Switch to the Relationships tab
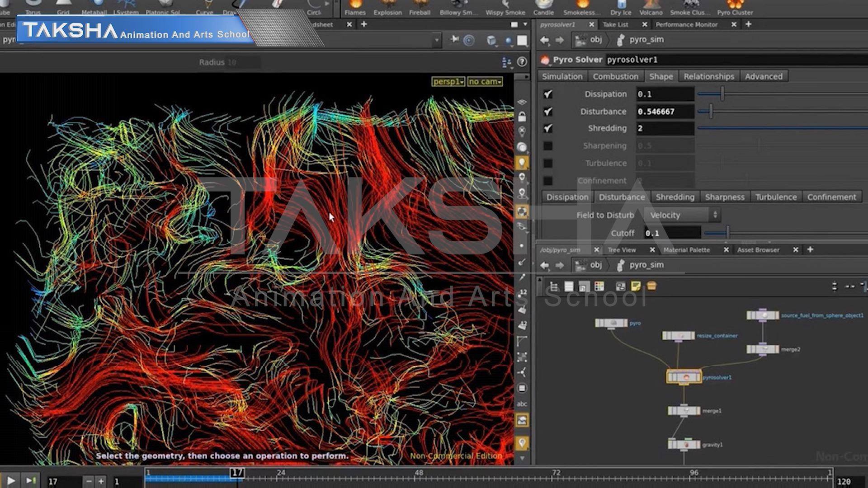The width and height of the screenshot is (868, 488). (x=708, y=76)
